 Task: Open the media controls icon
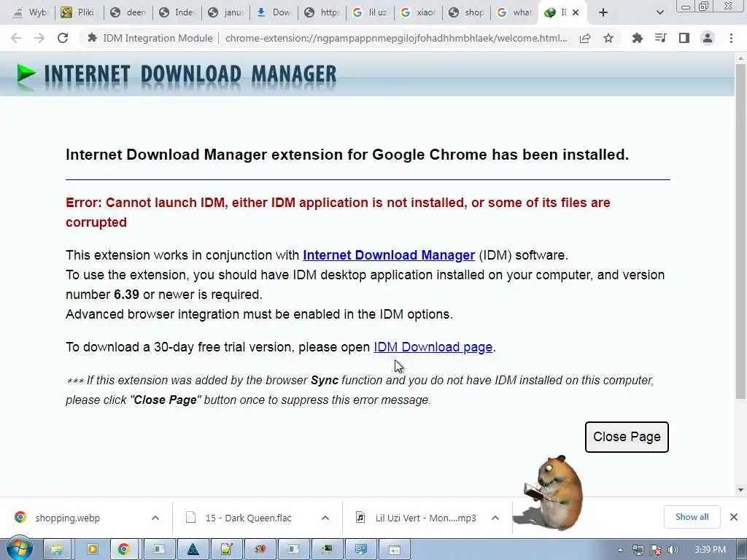[660, 38]
